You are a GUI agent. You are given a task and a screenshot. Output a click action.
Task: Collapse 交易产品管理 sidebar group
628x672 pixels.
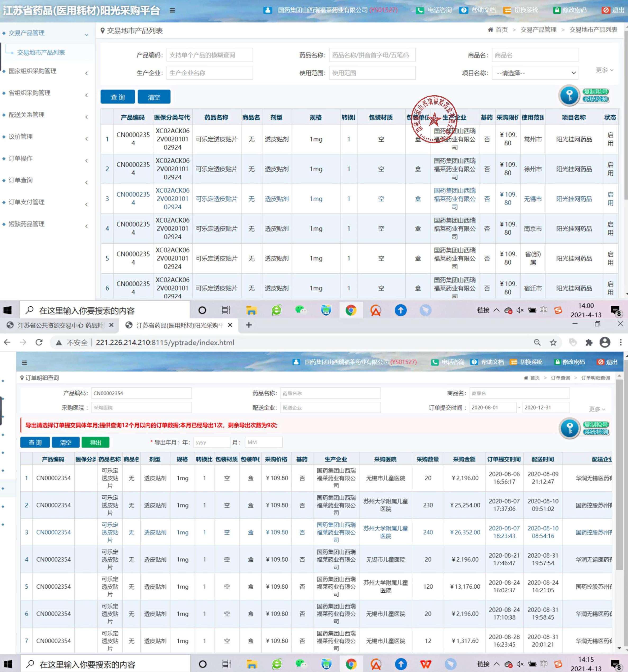tap(47, 33)
